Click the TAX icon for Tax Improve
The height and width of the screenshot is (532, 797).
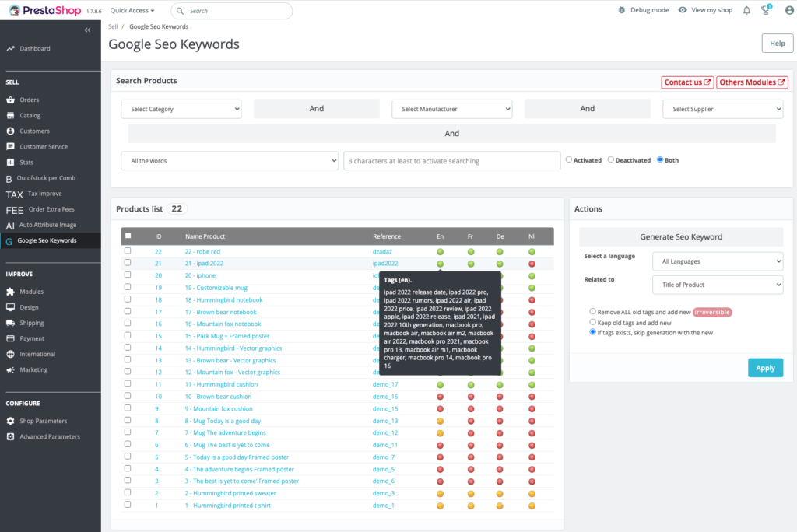(14, 194)
